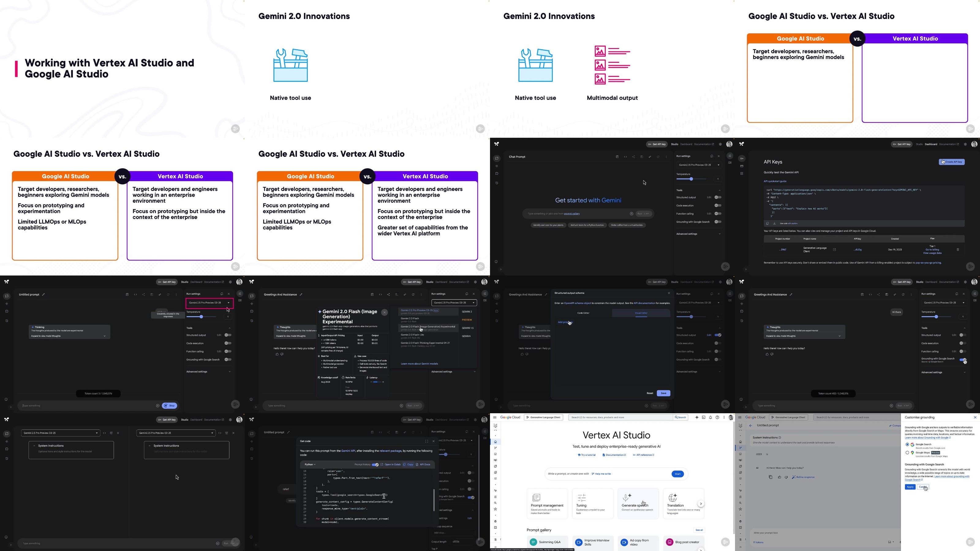Open the API quickstart guide link

775,182
